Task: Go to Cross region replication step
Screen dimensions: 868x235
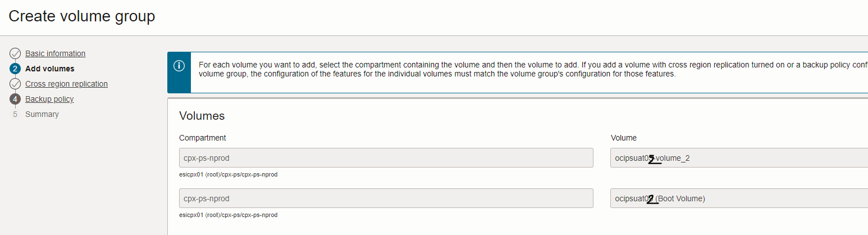Action: [x=66, y=84]
